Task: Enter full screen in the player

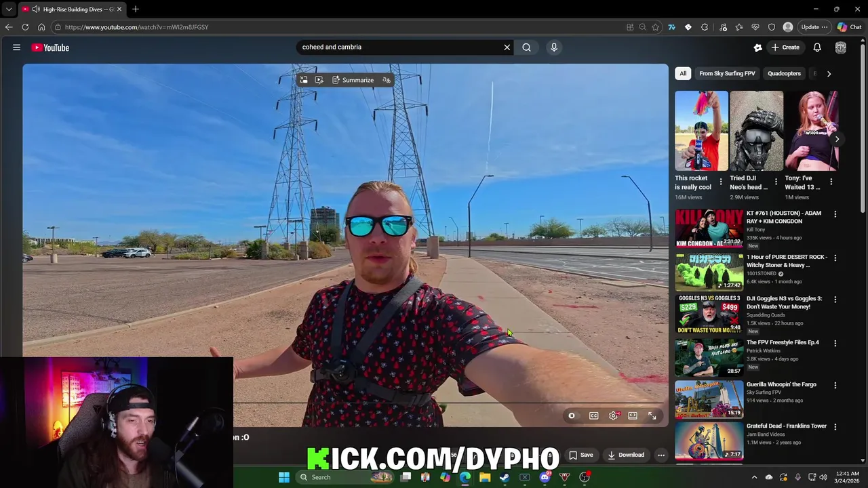Action: pos(652,416)
